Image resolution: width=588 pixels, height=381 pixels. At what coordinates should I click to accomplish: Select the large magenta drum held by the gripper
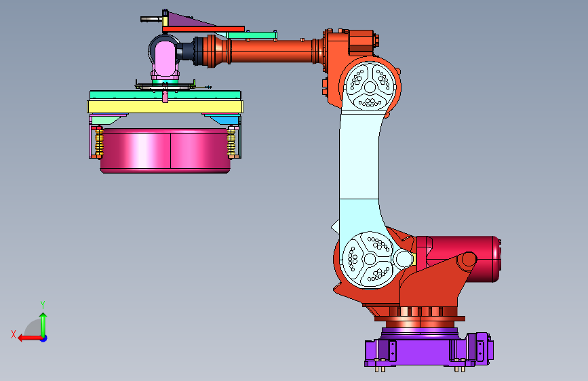165,151
